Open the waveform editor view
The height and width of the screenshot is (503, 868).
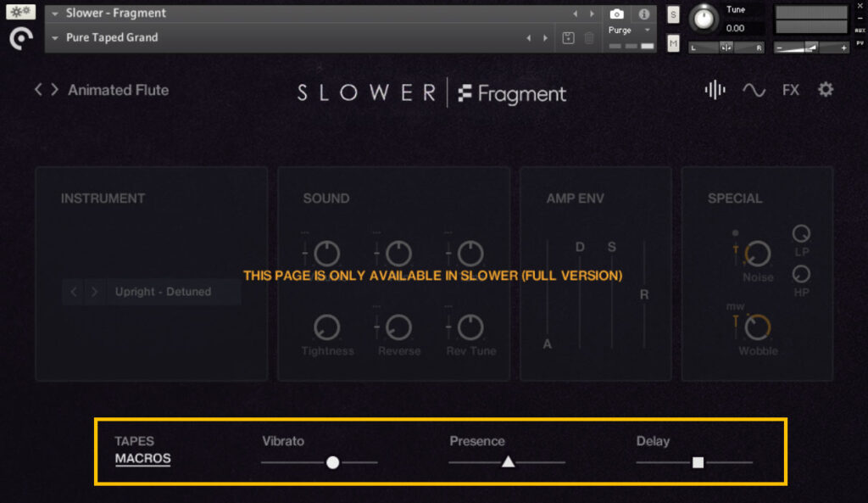714,90
